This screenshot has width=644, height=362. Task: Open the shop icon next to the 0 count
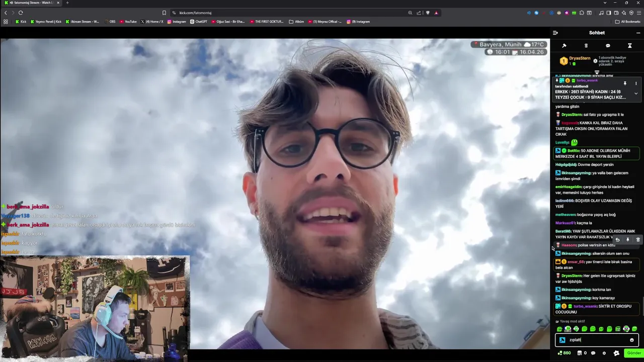580,353
